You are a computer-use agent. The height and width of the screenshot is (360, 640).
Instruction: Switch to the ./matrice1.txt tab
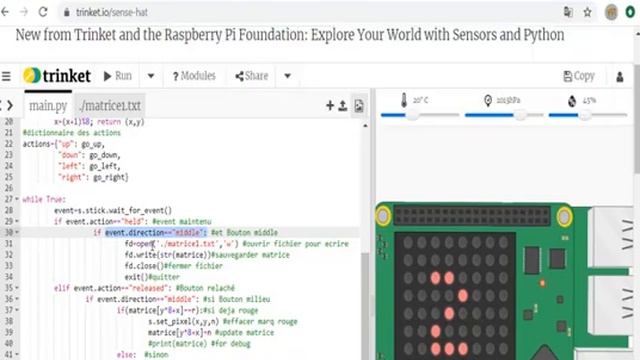tap(110, 106)
